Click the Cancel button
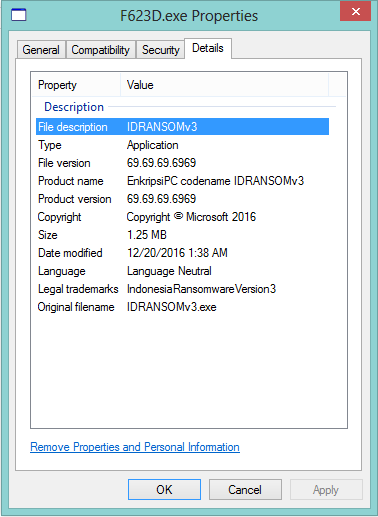The height and width of the screenshot is (517, 378). pos(245,490)
